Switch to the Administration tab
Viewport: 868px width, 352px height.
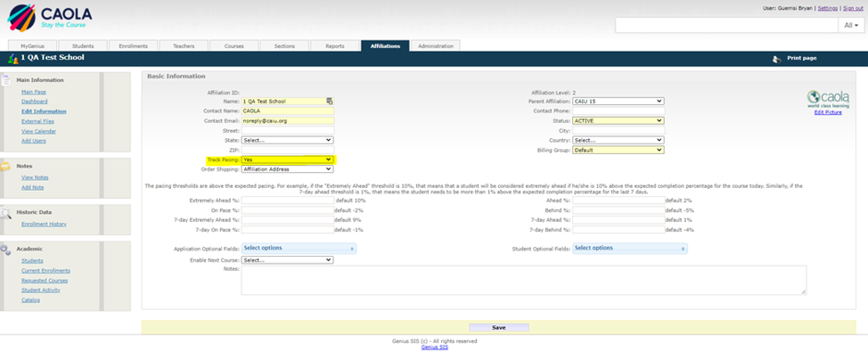436,46
